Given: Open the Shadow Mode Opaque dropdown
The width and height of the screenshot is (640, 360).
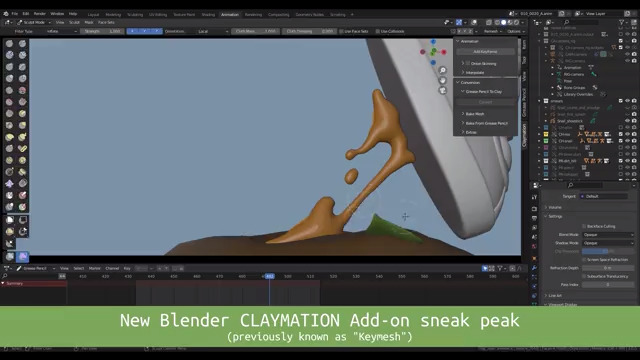Looking at the screenshot, I should coord(608,243).
